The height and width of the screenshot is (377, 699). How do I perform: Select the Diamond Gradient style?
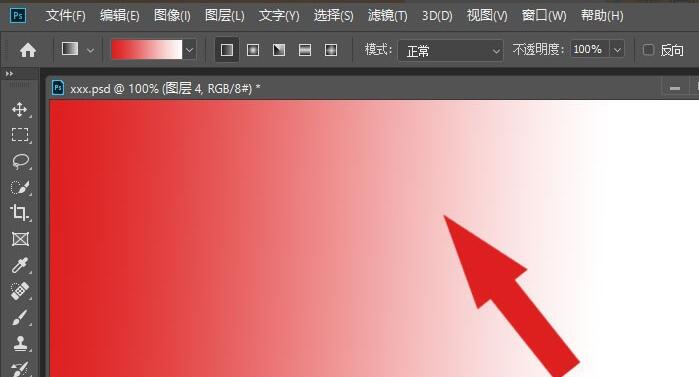331,50
